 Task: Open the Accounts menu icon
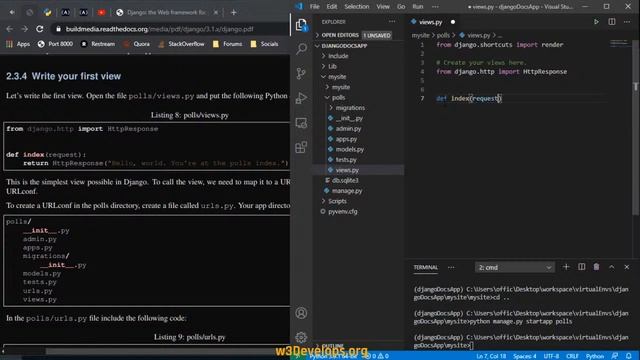click(x=301, y=313)
